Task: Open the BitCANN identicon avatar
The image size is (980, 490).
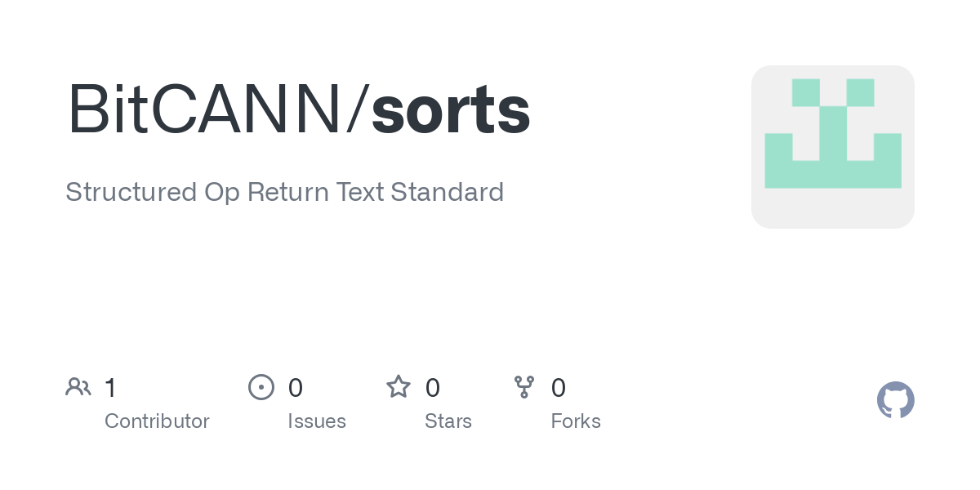Action: (x=833, y=147)
